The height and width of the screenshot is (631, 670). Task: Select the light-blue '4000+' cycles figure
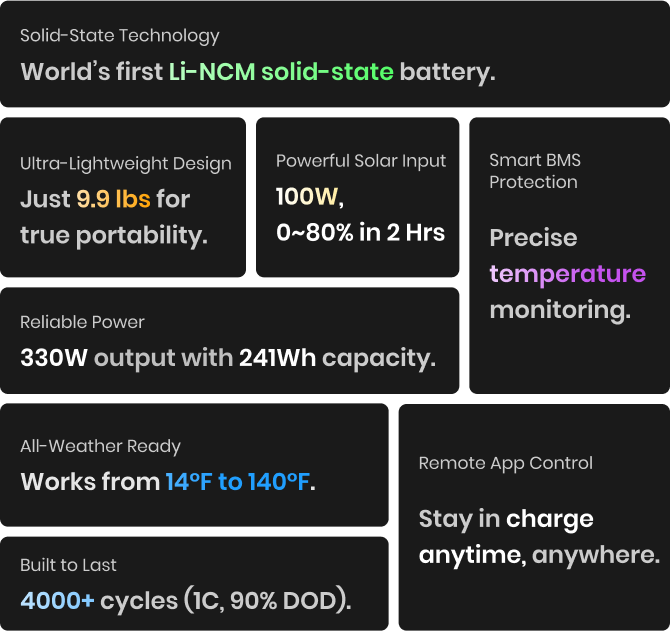pyautogui.click(x=57, y=601)
